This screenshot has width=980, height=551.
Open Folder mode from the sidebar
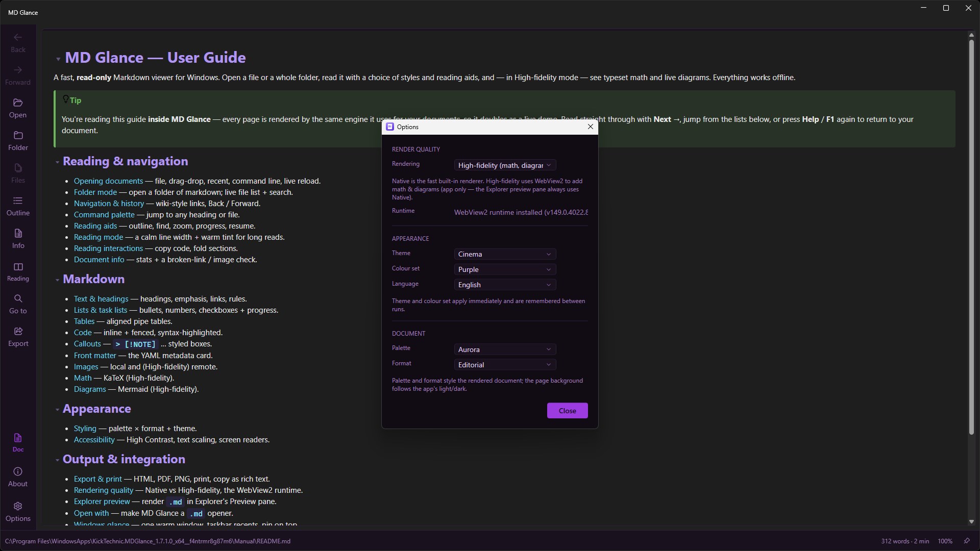[x=18, y=141]
